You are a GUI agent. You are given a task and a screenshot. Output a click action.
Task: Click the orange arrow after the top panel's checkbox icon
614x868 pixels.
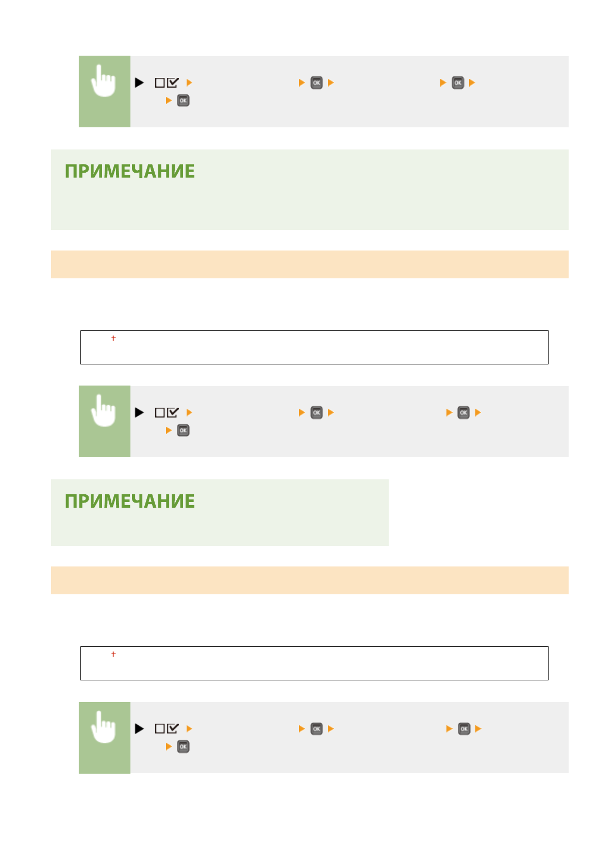click(189, 82)
